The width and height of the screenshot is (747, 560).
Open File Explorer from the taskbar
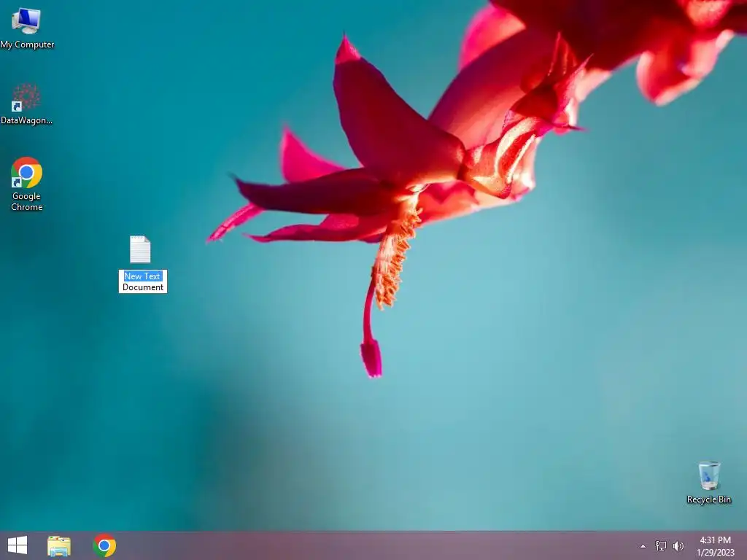click(x=59, y=545)
